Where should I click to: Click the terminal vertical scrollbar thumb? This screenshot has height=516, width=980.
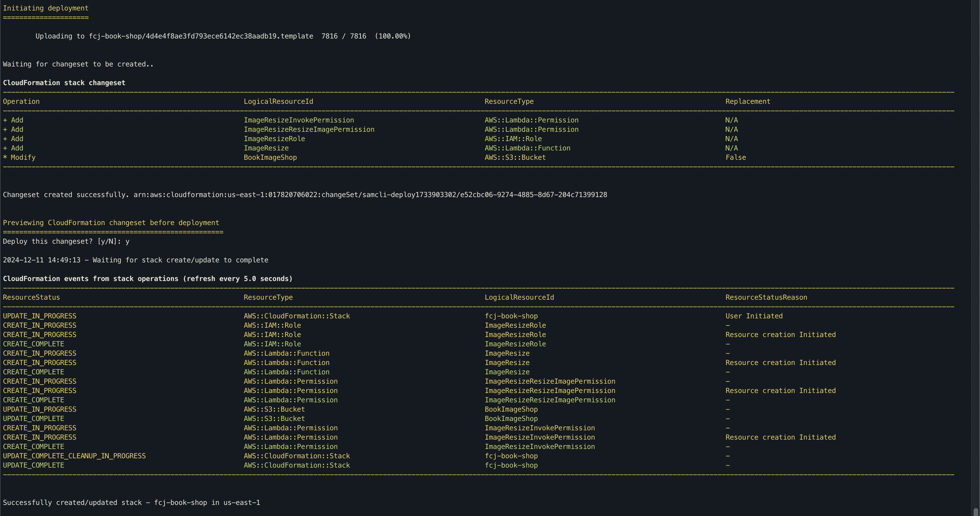976,512
